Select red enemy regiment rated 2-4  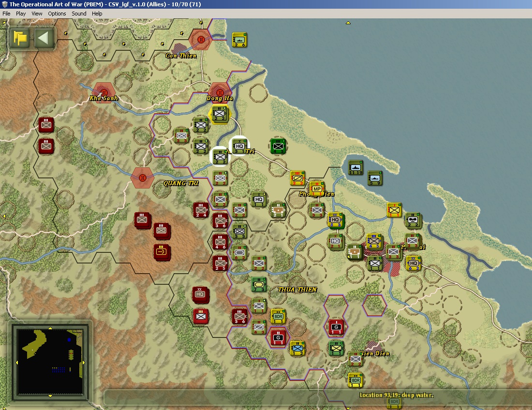201,210
